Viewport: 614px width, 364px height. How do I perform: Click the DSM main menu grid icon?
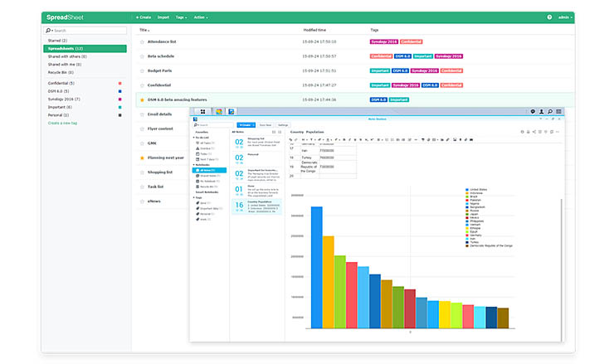[202, 111]
